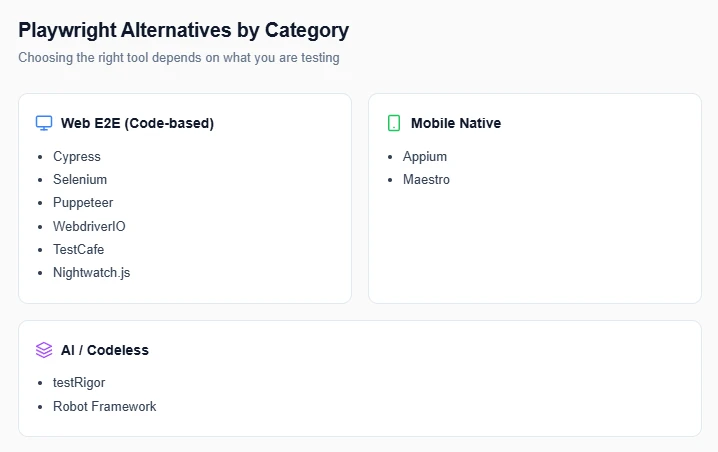Click the purple layers icon beside AI / Codeless
Image resolution: width=718 pixels, height=452 pixels.
(44, 350)
